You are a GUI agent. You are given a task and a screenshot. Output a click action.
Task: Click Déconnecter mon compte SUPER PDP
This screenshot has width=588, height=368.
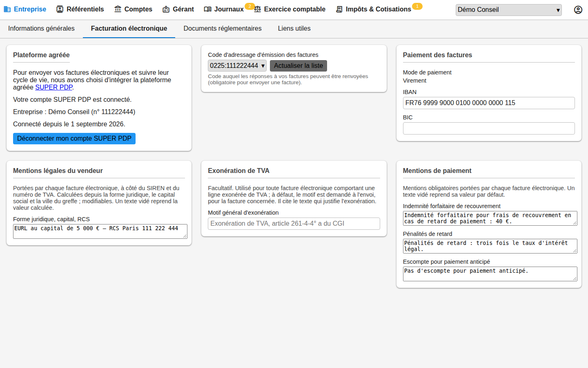(74, 139)
